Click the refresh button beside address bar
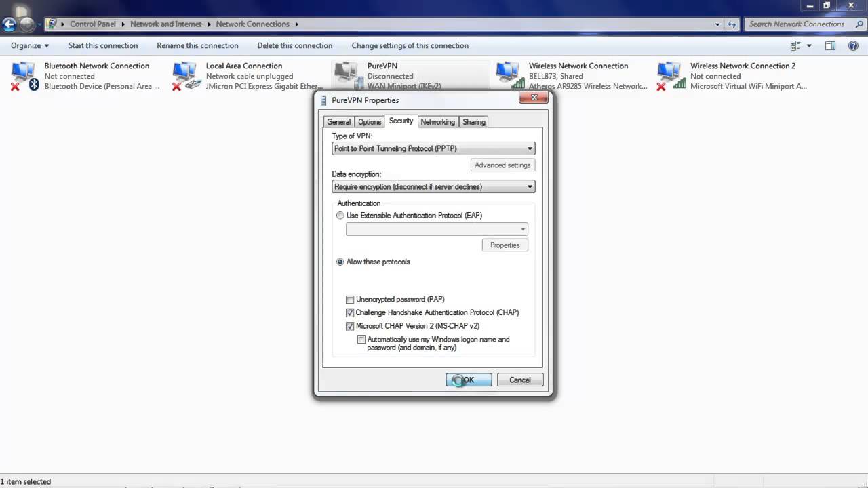The image size is (868, 488). (x=732, y=24)
